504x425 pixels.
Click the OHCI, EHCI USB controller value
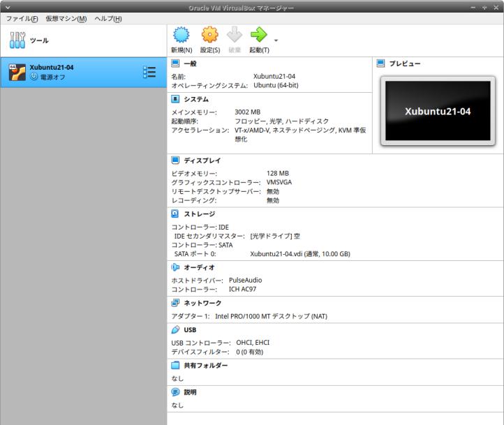click(253, 343)
